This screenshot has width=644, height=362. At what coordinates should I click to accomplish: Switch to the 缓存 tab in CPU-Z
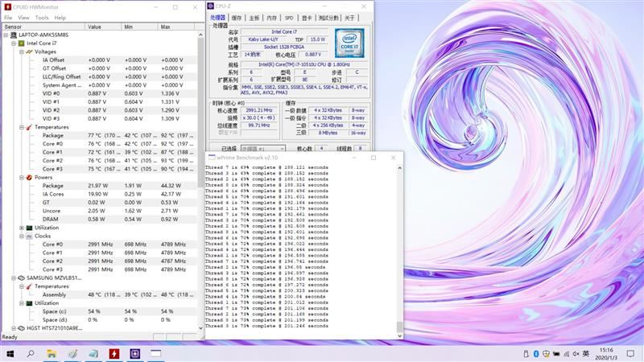pyautogui.click(x=237, y=18)
